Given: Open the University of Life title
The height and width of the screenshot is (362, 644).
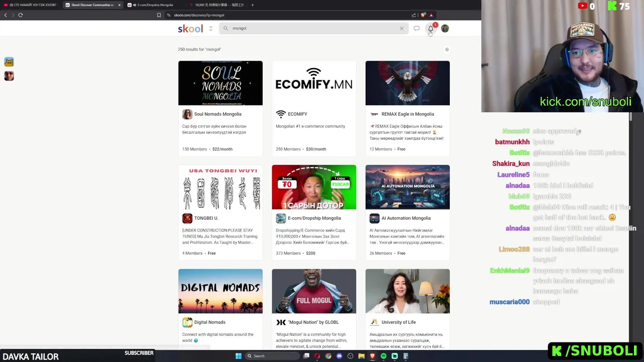Looking at the screenshot, I should (398, 322).
